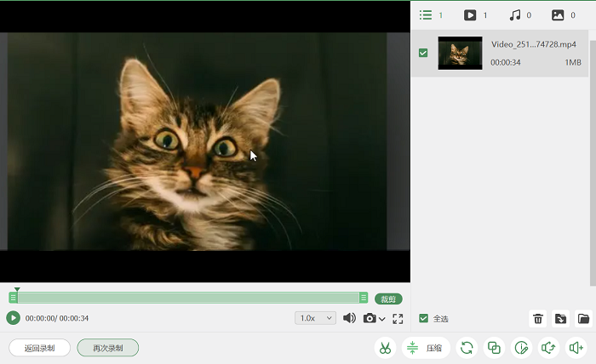Expand the camera snapshot options arrow
Viewport: 596px width, 364px height.
point(382,319)
